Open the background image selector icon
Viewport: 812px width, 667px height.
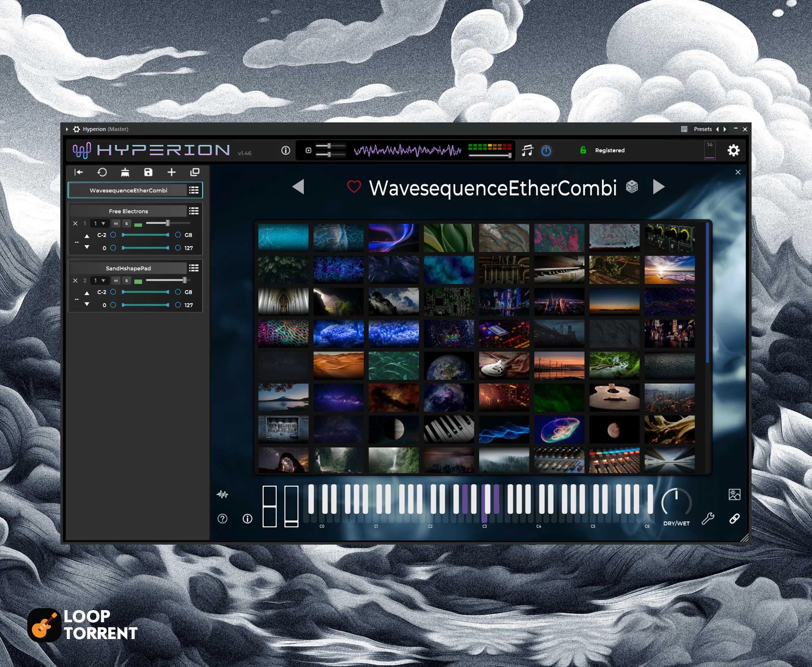[x=734, y=495]
